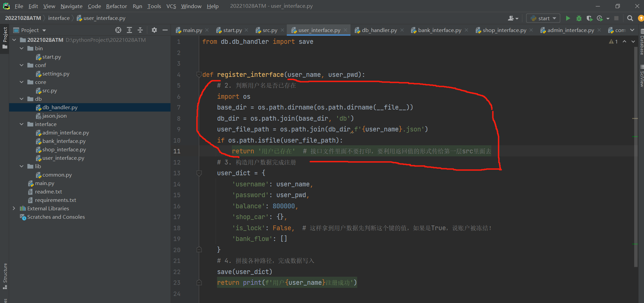Viewport: 644px width, 303px height.
Task: Run the start configuration with green play button
Action: (568, 18)
